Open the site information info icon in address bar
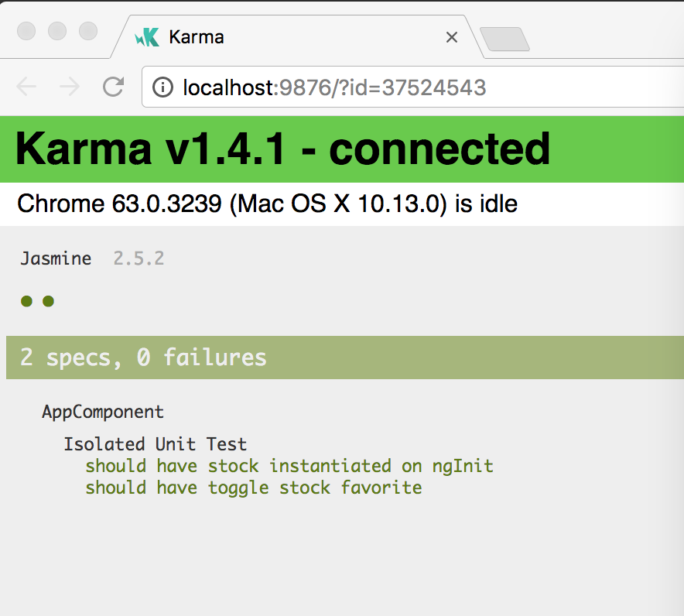Viewport: 684px width, 616px height. pyautogui.click(x=162, y=87)
